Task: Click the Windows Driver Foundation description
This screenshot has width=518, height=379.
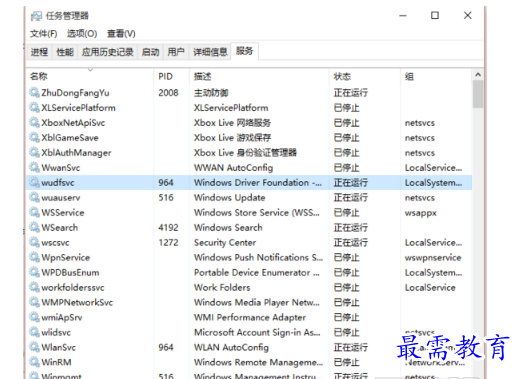Action: click(258, 183)
